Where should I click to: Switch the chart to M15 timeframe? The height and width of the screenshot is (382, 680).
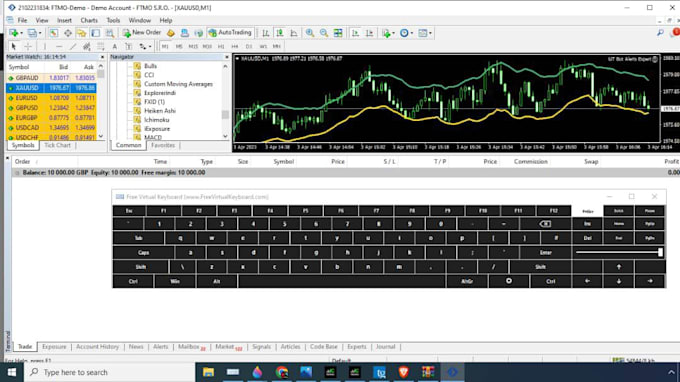click(x=193, y=46)
